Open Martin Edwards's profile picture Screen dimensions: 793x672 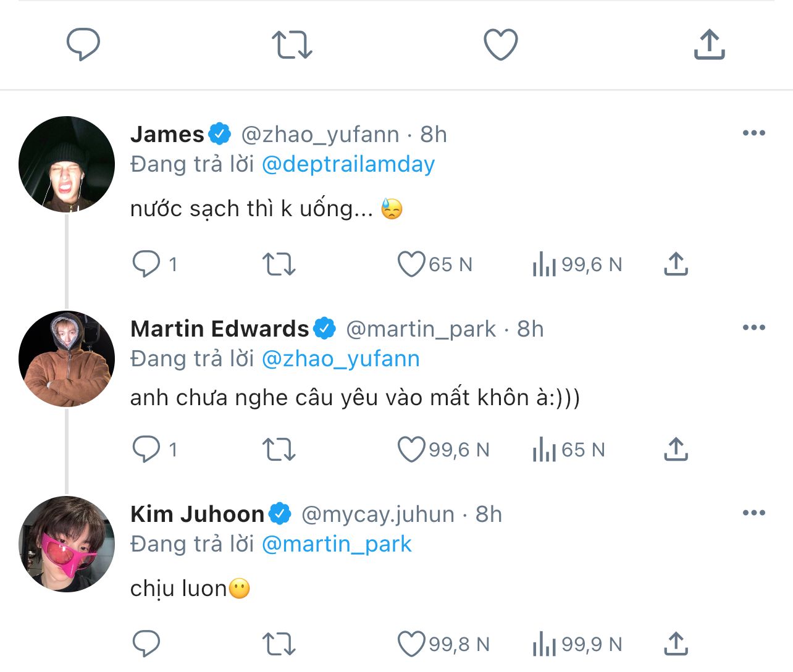67,359
